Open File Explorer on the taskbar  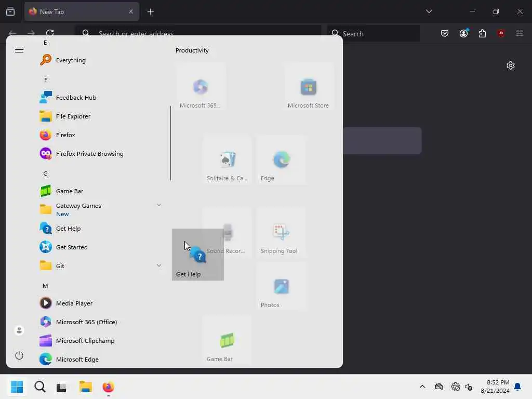click(86, 387)
